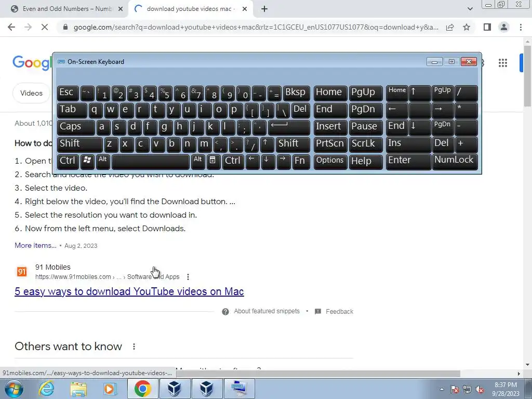Image resolution: width=532 pixels, height=399 pixels.
Task: Click the Windows key on keyboard
Action: pyautogui.click(x=87, y=161)
